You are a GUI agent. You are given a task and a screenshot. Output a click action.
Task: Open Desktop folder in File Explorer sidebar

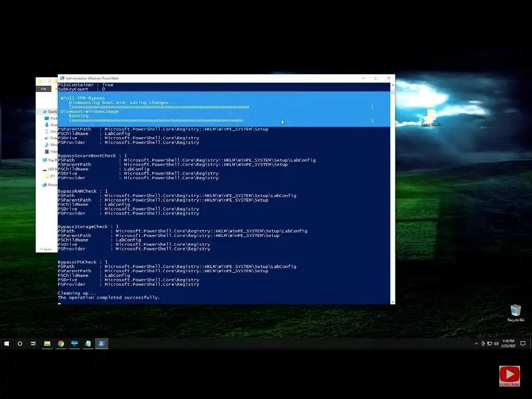click(51, 118)
